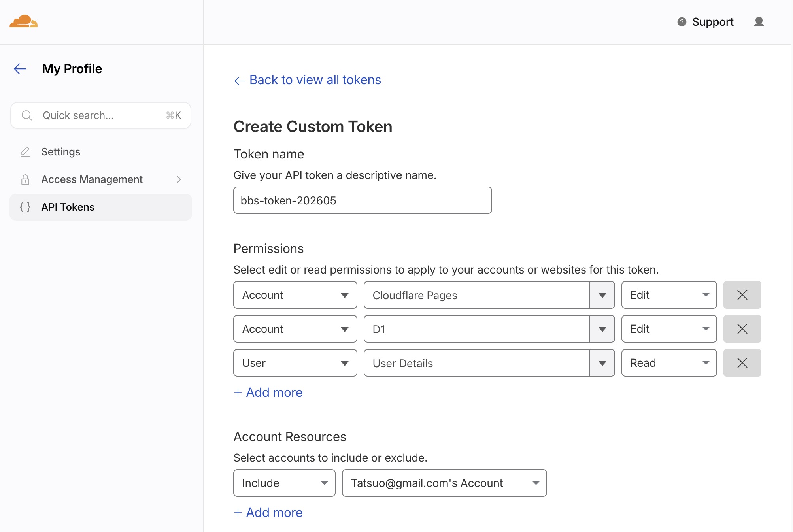Change the Read level for User Details
Image resolution: width=793 pixels, height=532 pixels.
click(x=669, y=363)
